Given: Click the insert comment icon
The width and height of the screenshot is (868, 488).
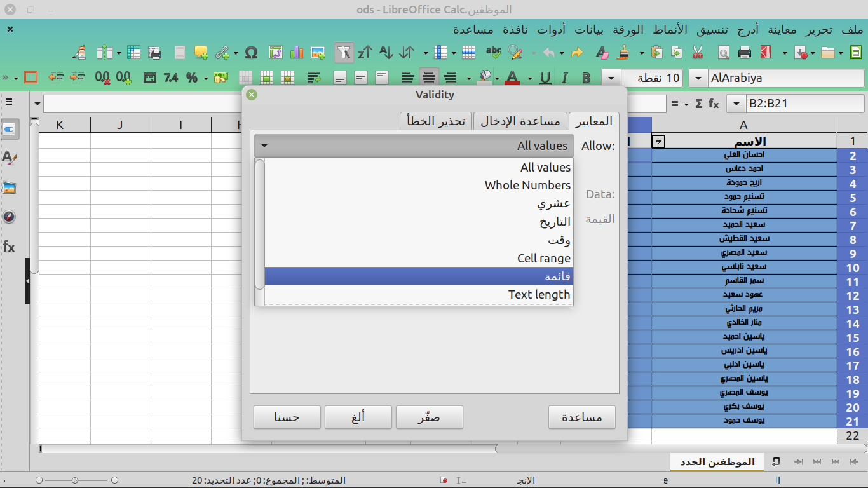Looking at the screenshot, I should (201, 53).
